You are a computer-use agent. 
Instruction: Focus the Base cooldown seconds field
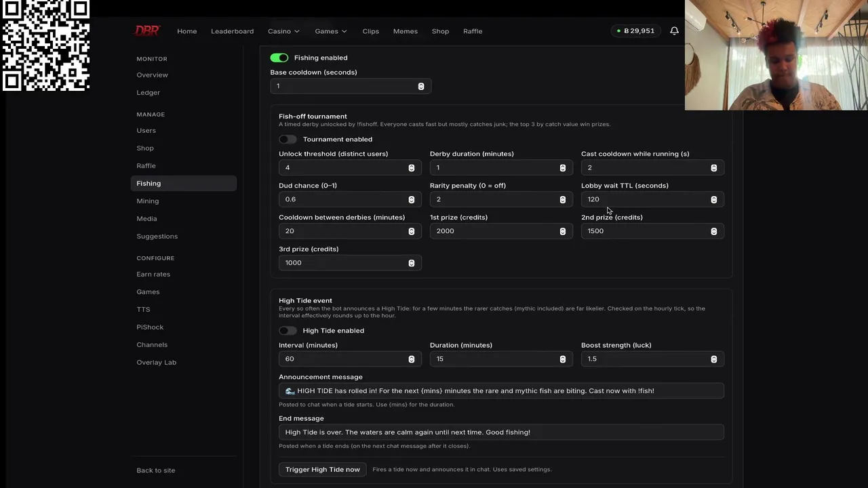[x=351, y=86]
